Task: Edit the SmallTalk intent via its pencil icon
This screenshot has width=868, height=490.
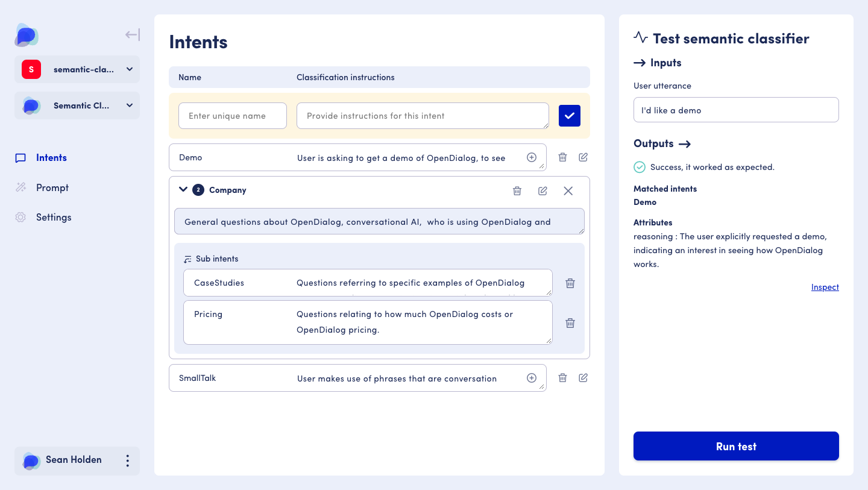Action: click(583, 377)
